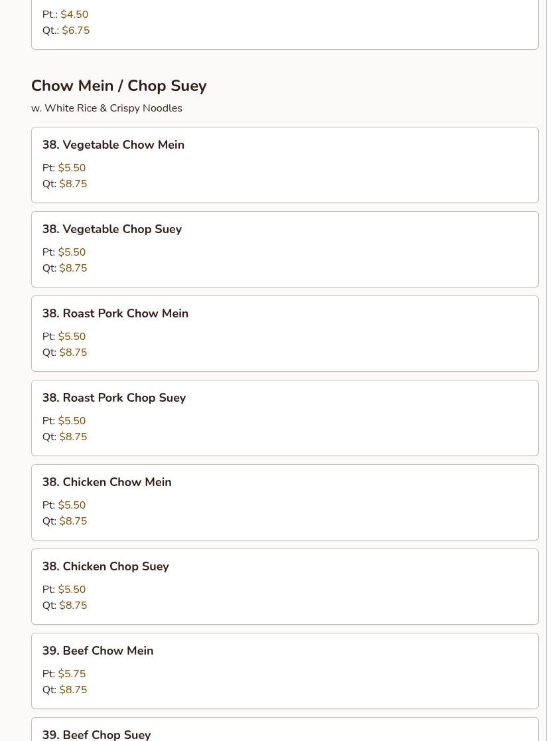Image resolution: width=560 pixels, height=741 pixels.
Task: Choose the Roast Pork Chow Mein pint price
Action: 72,337
